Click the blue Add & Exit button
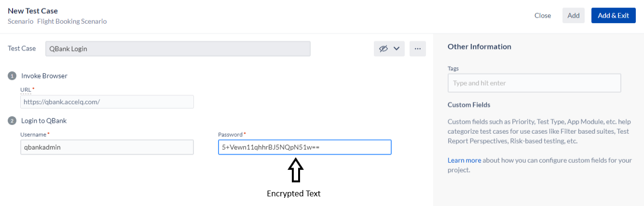 tap(613, 15)
